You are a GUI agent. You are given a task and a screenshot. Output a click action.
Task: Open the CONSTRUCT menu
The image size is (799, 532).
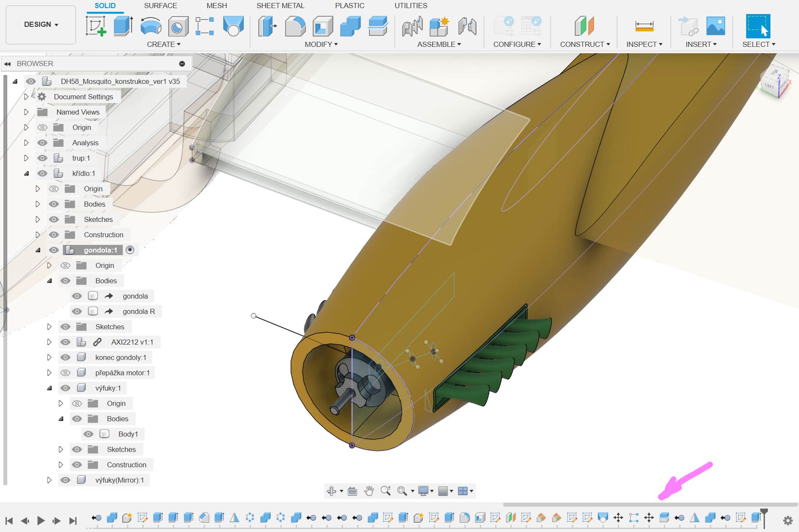coord(585,44)
